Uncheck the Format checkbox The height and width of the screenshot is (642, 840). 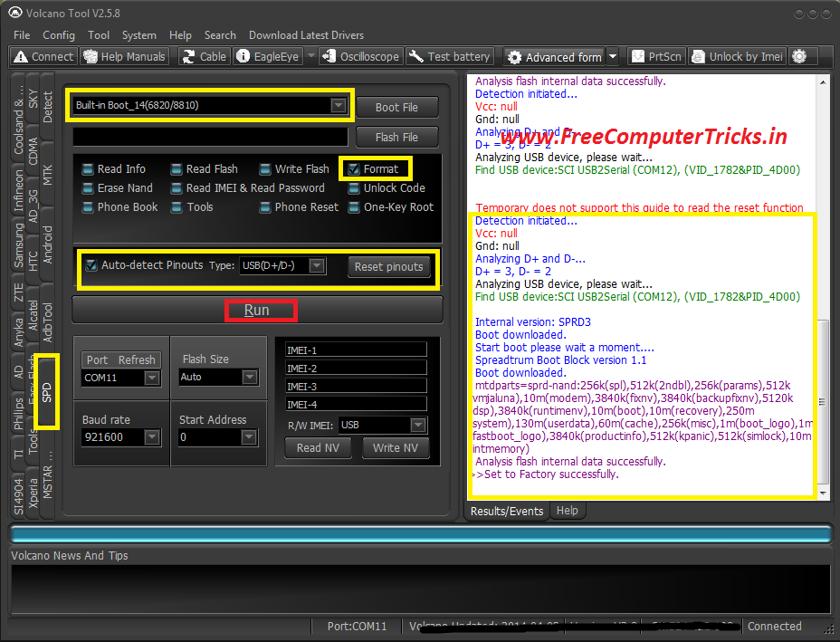354,169
